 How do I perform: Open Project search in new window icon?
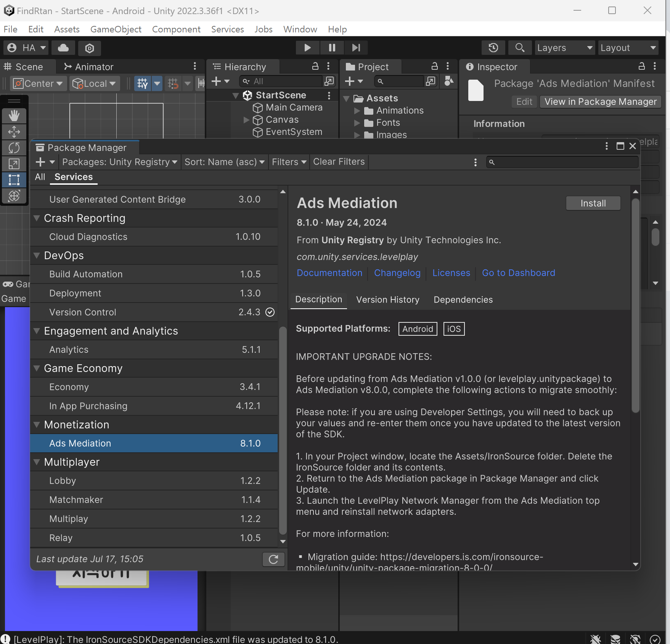(x=431, y=81)
